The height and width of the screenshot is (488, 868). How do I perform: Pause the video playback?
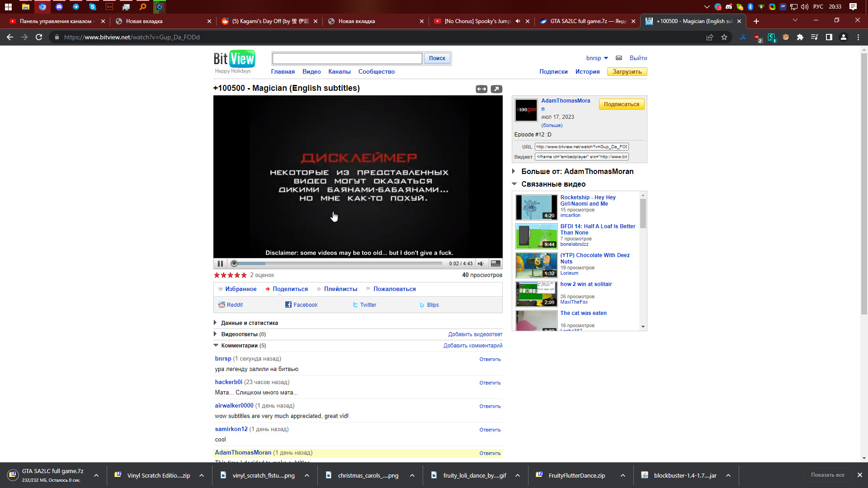point(220,263)
